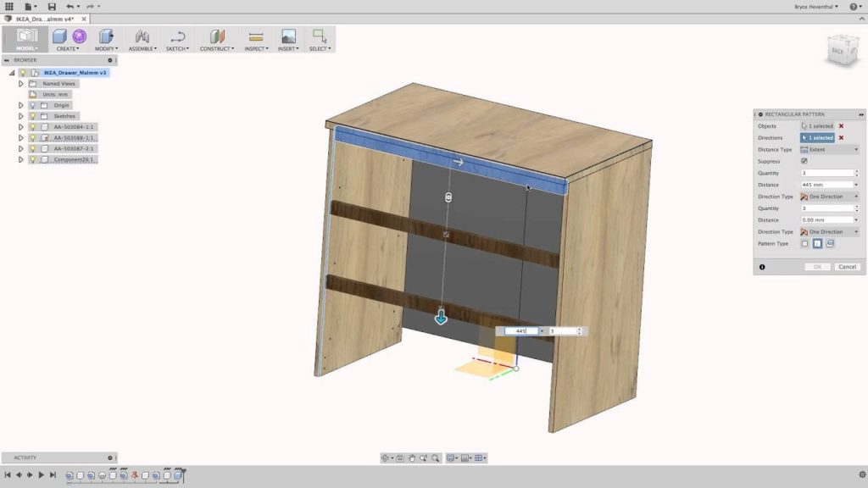Open the Inspect measure tool icon
Screen dimensions: 868x488
(x=255, y=36)
